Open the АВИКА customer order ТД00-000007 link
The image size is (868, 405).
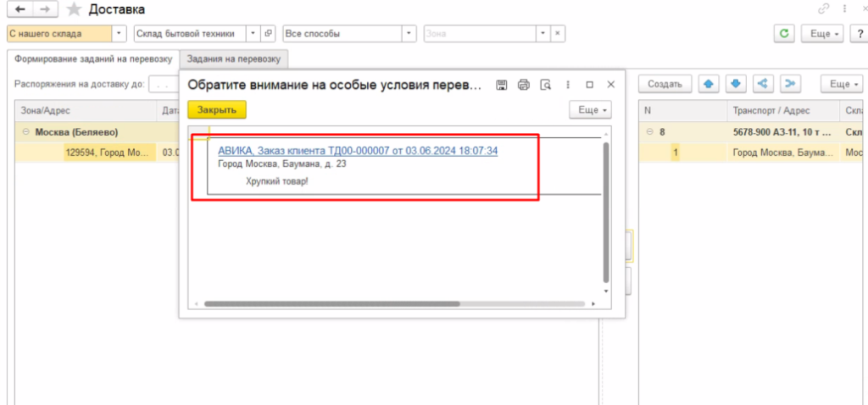point(357,151)
